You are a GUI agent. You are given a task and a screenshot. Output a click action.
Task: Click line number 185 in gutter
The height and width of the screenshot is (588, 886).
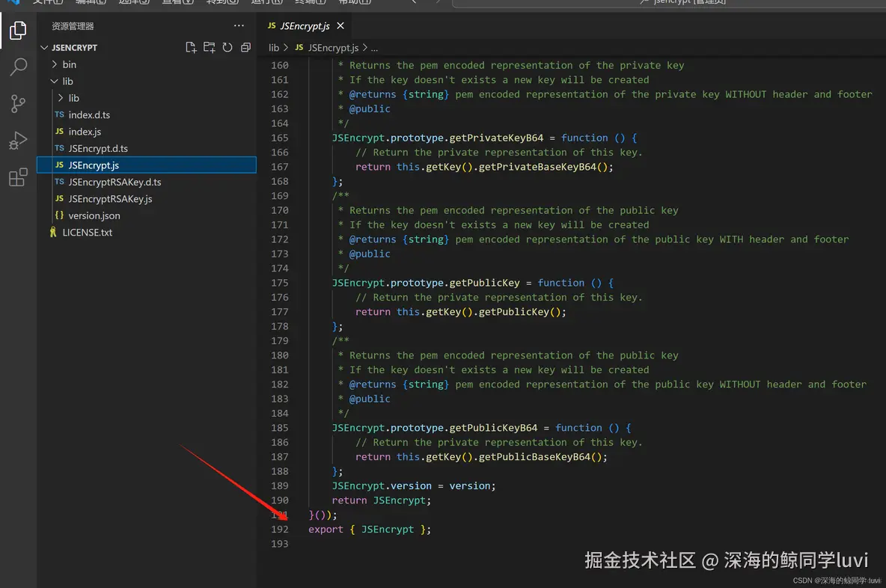tap(280, 428)
